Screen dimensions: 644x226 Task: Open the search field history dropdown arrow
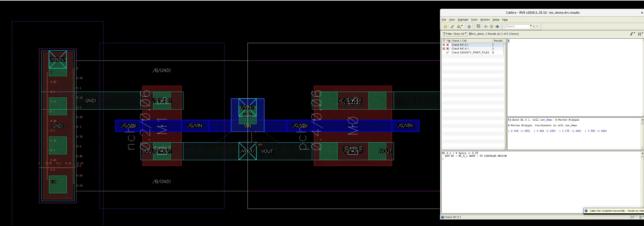[x=531, y=26]
